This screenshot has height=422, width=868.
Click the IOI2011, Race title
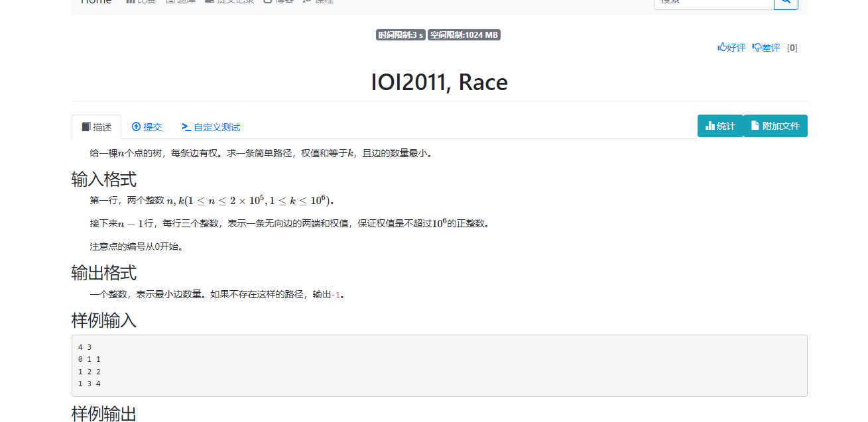[x=439, y=82]
